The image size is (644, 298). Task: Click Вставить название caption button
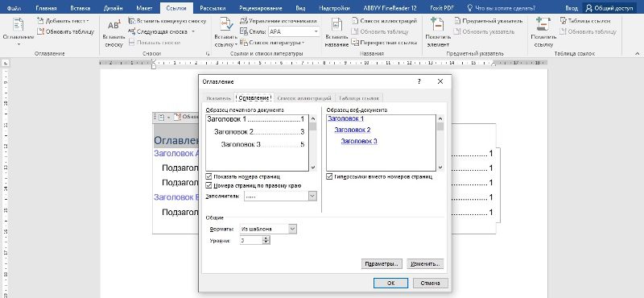tap(336, 33)
